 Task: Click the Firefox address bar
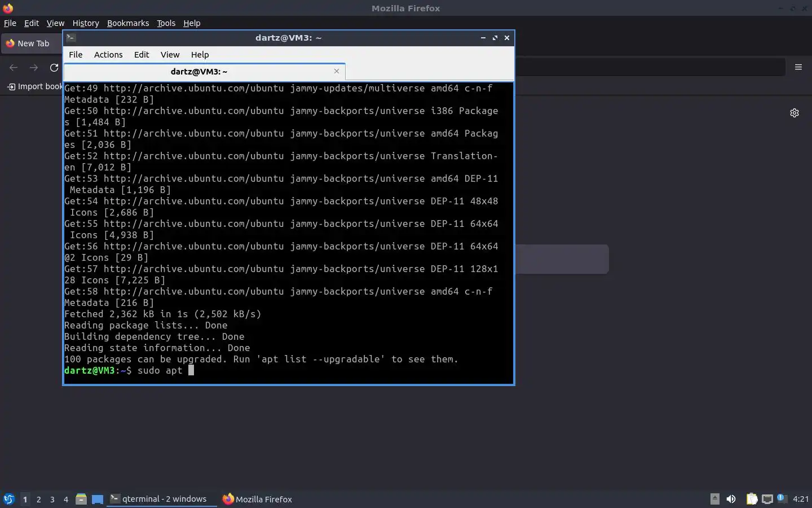[x=650, y=67]
